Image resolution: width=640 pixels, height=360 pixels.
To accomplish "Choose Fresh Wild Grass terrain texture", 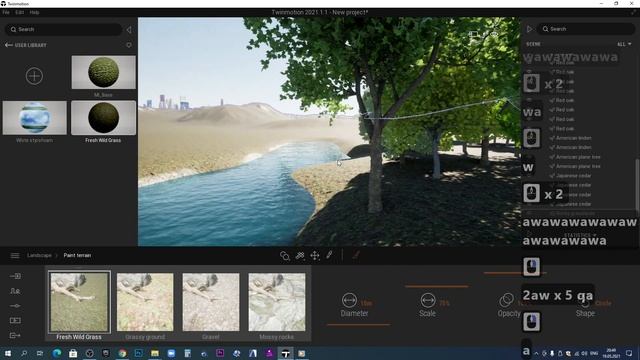I will tap(79, 302).
